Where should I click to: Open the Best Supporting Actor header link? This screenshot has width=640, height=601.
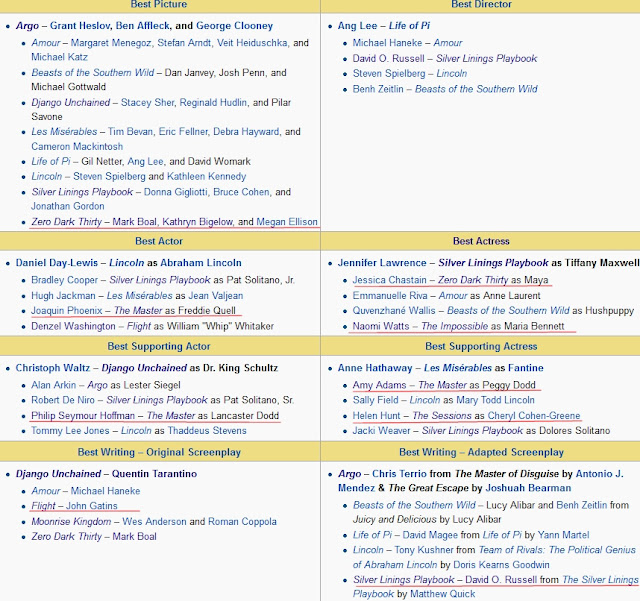tap(159, 346)
